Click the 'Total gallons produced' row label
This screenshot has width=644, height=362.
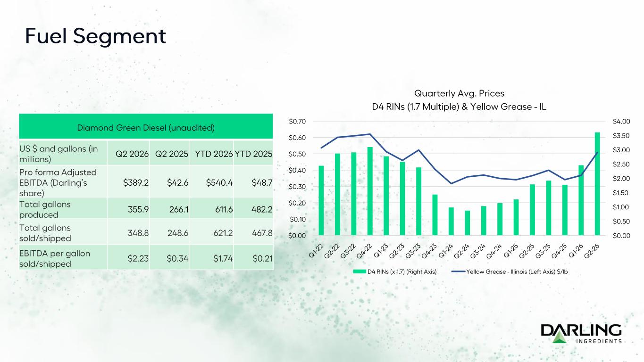coord(63,209)
